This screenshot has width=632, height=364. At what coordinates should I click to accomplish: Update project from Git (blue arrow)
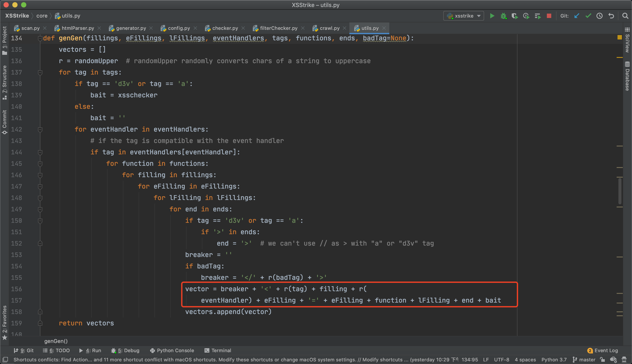pos(577,16)
